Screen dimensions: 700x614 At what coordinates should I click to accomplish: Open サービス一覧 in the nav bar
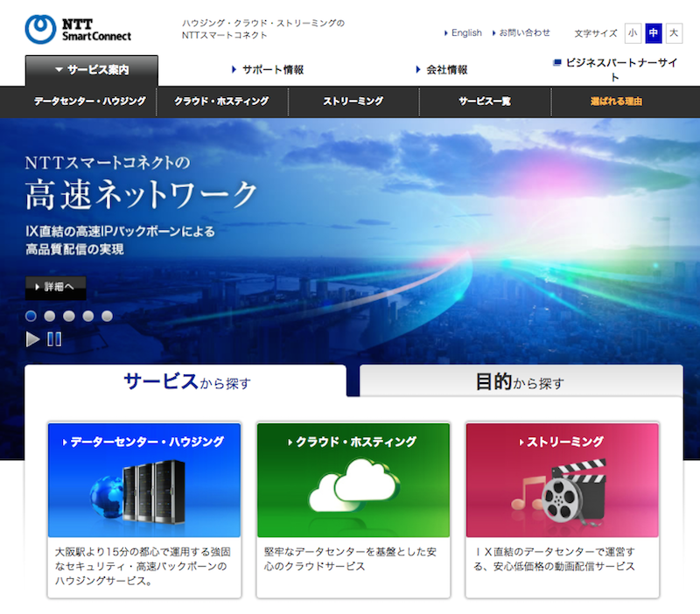(x=485, y=101)
